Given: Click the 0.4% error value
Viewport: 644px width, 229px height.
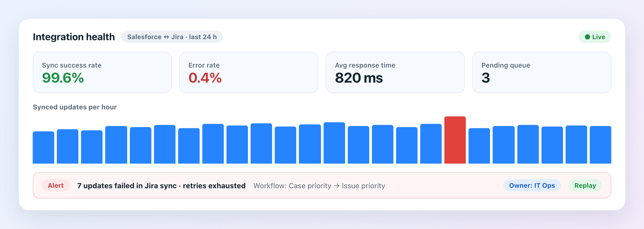Looking at the screenshot, I should pyautogui.click(x=205, y=78).
